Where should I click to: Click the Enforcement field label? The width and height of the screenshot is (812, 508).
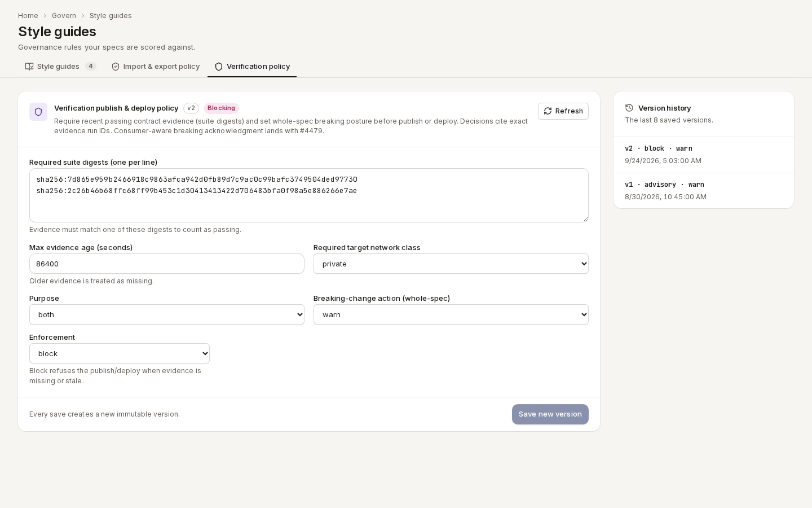point(52,338)
